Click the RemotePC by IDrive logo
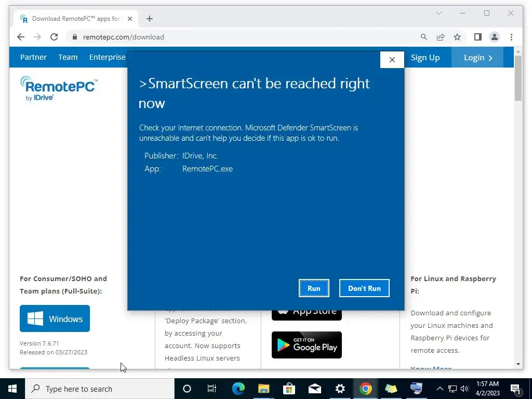The height and width of the screenshot is (399, 532). click(59, 88)
